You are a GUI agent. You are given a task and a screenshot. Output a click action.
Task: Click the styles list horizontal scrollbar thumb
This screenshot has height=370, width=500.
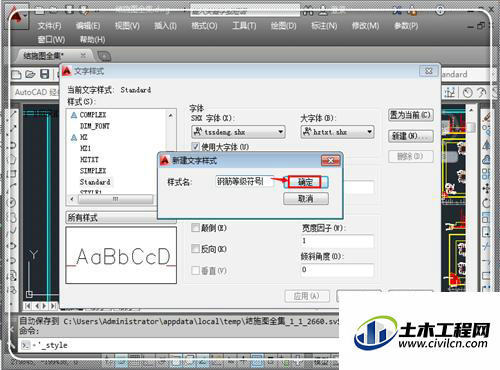tap(115, 199)
